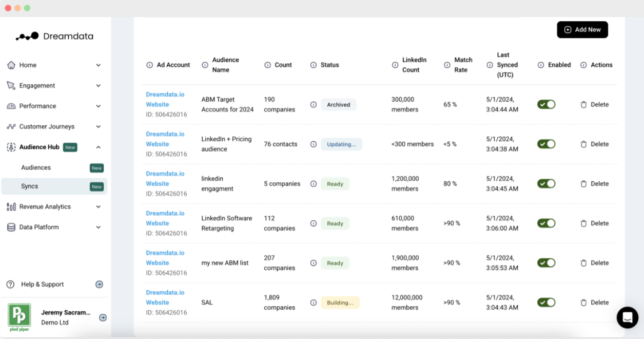Disable sync for ABM Target Accounts for 2024
Image resolution: width=644 pixels, height=339 pixels.
point(546,104)
